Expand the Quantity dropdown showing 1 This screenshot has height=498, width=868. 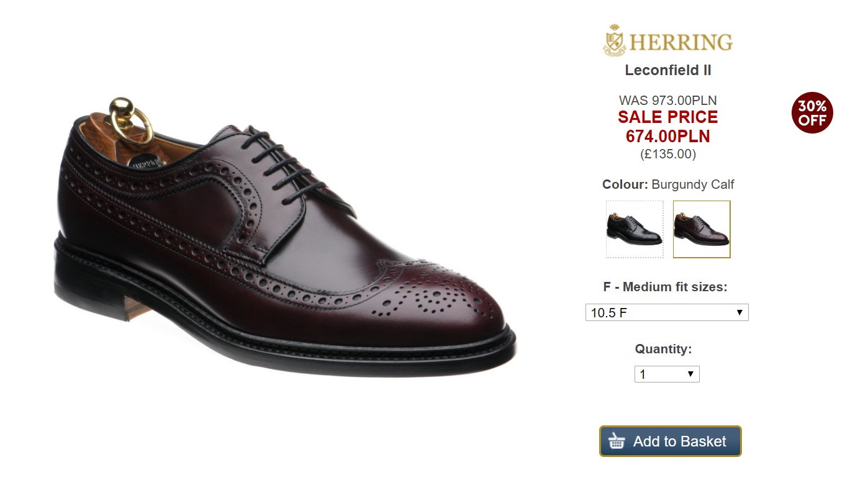[x=666, y=374]
